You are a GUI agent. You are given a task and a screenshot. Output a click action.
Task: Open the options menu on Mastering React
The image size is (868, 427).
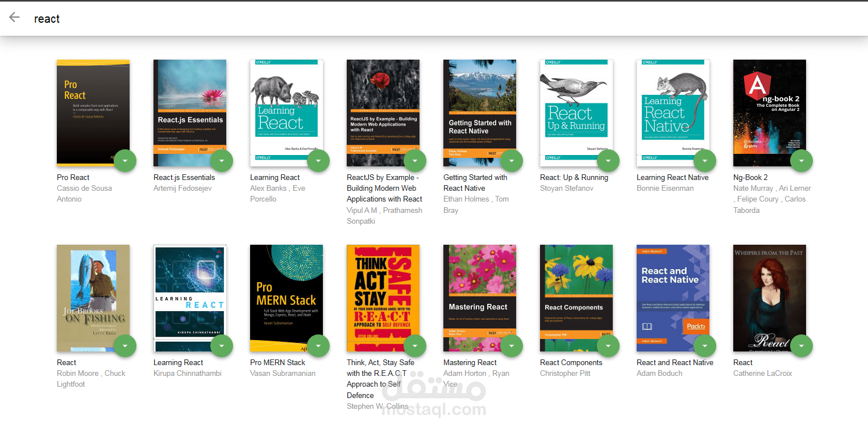[x=512, y=345]
